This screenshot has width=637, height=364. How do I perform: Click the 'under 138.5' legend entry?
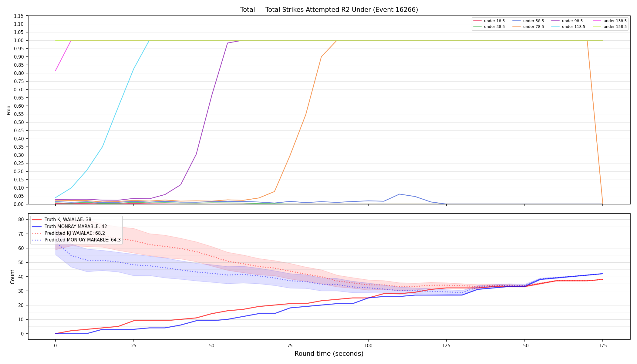point(610,21)
